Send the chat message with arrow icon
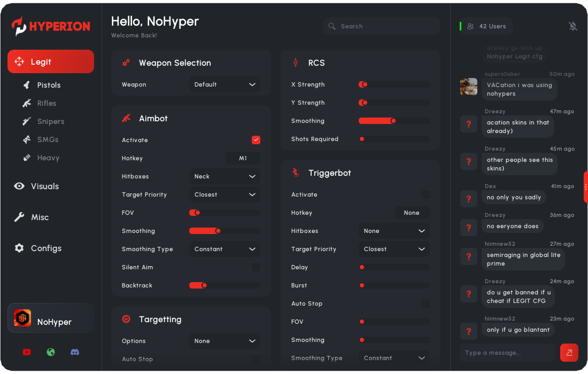Image resolution: width=588 pixels, height=374 pixels. click(x=569, y=353)
